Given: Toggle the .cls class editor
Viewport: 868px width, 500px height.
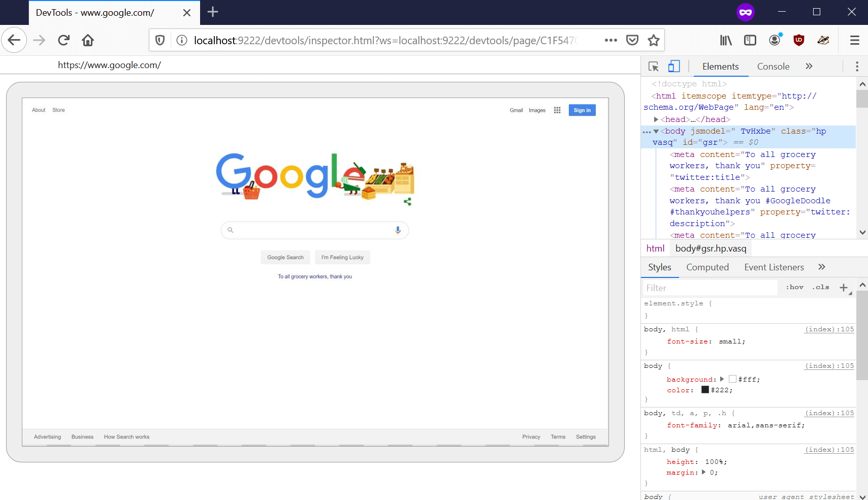Looking at the screenshot, I should pyautogui.click(x=820, y=287).
